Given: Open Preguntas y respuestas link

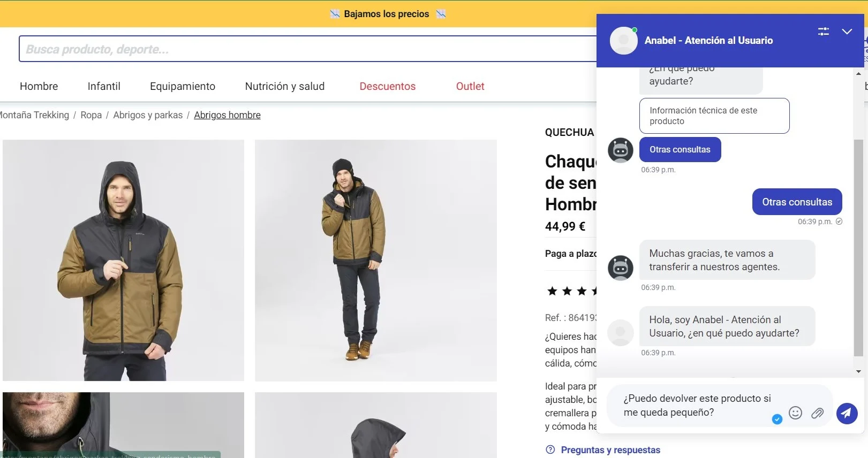Looking at the screenshot, I should point(610,450).
